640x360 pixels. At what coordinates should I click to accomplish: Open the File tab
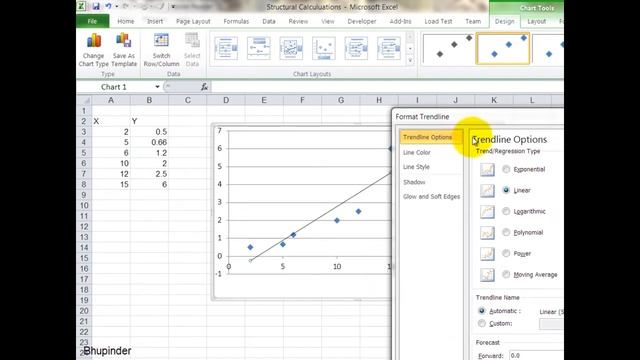coord(92,21)
